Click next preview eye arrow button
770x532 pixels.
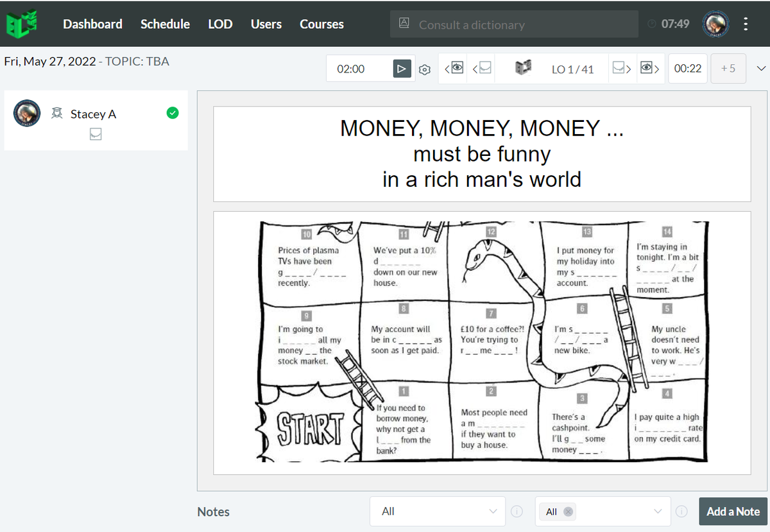tap(649, 68)
